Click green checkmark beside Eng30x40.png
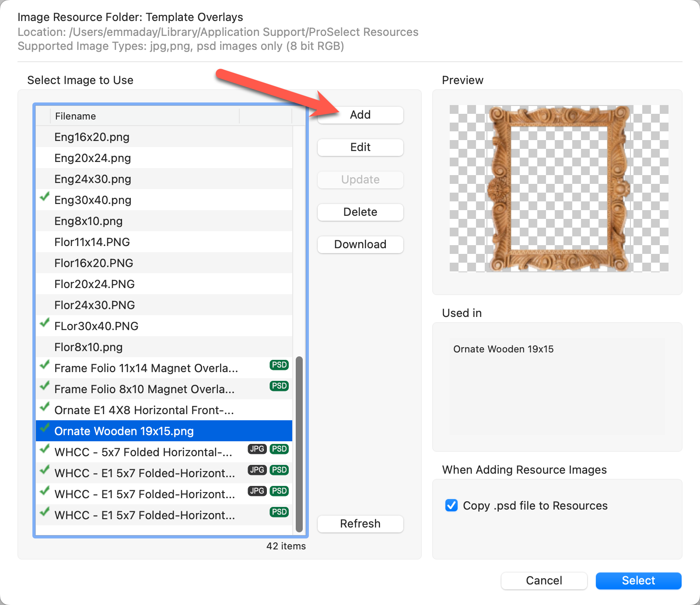 (45, 197)
